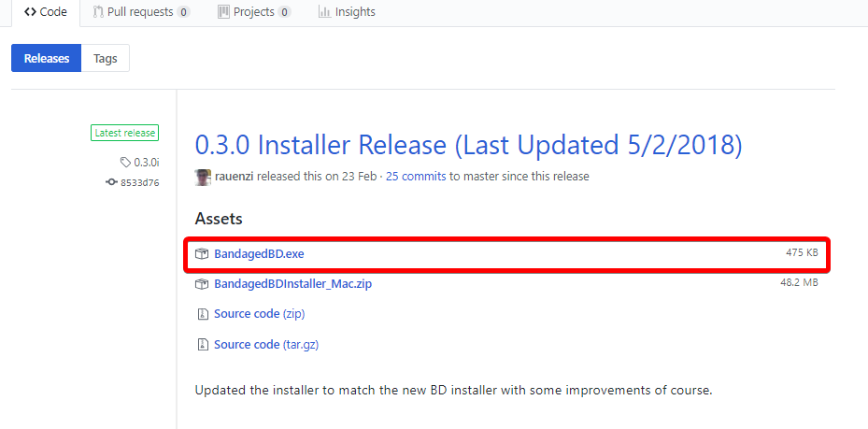
Task: Download BandagedBDInstaller_Mac.zip
Action: point(292,284)
